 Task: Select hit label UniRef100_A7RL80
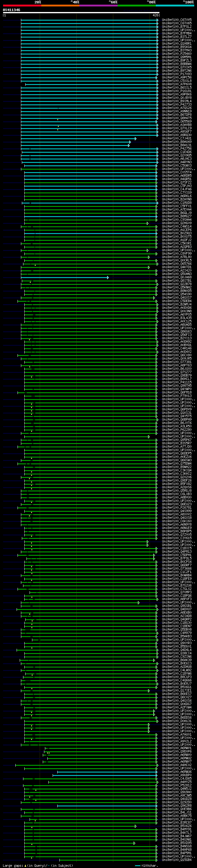coord(177,257)
